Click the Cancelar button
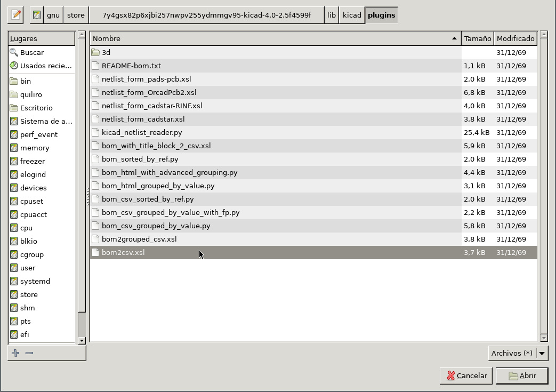 (466, 375)
